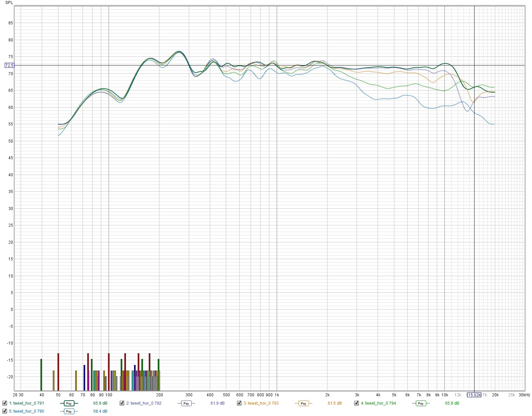Viewport: 532px width, 416px height.
Task: Uncheck the tweet_hor_0 792 trace checkbox
Action: click(x=122, y=403)
